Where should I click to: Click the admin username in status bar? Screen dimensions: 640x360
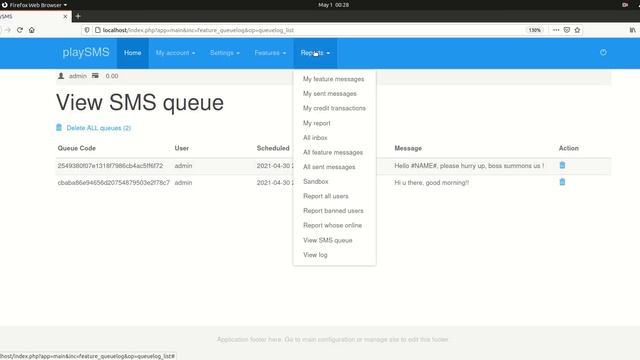tap(78, 76)
